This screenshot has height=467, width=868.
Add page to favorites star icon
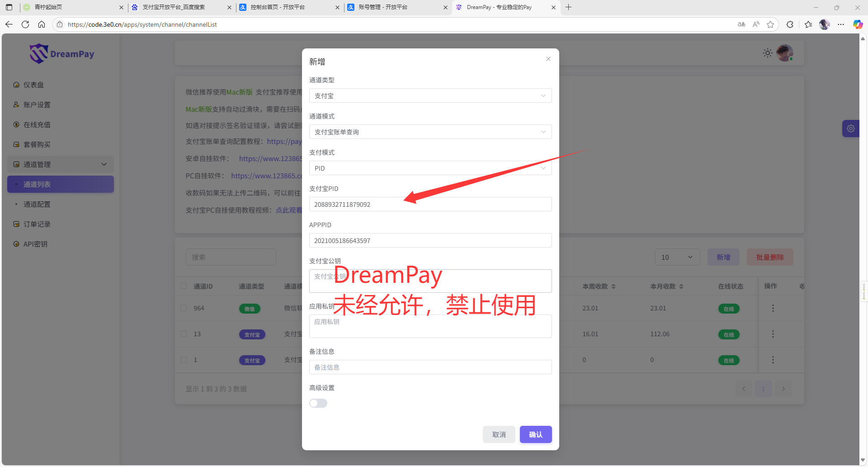[x=770, y=24]
